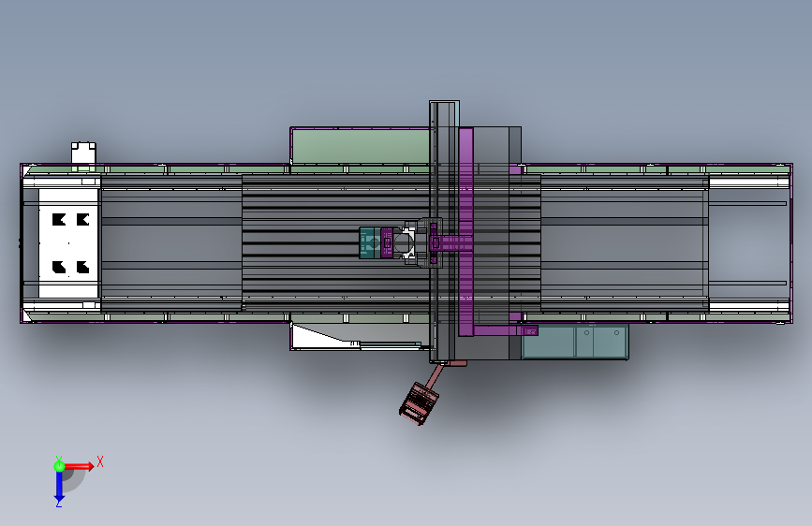Click the red X axis arrow of the triad

[79, 466]
